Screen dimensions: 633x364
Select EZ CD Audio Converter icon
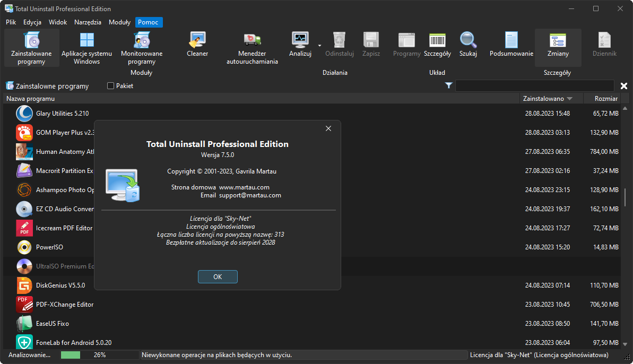pos(24,209)
